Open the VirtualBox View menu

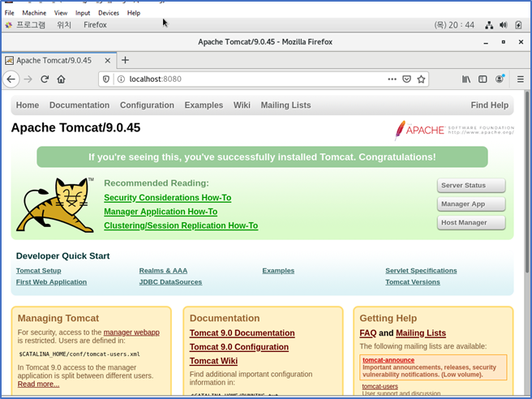pyautogui.click(x=61, y=13)
